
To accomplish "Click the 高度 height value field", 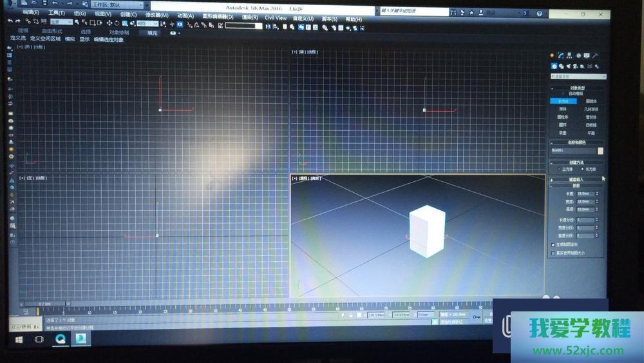I will coord(585,210).
